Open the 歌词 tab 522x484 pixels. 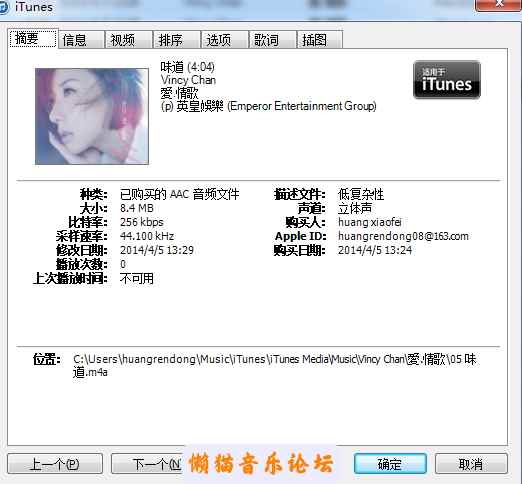click(x=273, y=40)
